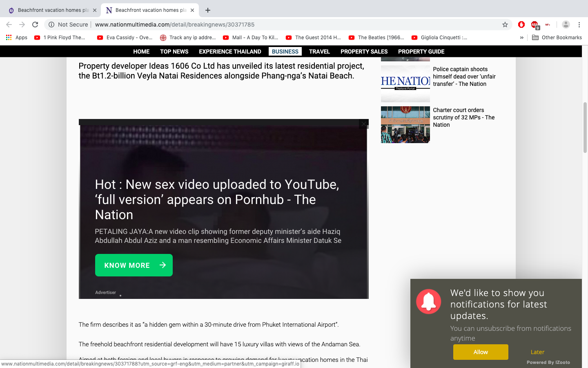
Task: Click the Property developer Ideas 1606 headline paragraph
Action: coord(221,71)
